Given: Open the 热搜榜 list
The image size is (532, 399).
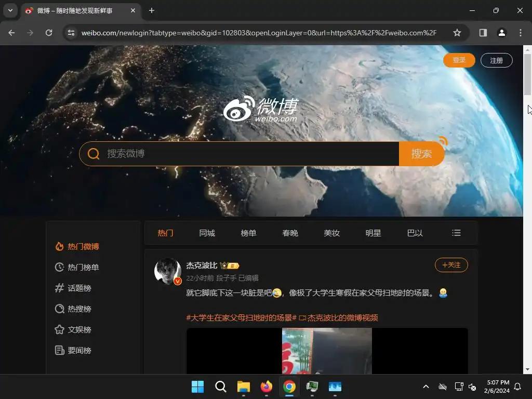Looking at the screenshot, I should [x=73, y=309].
